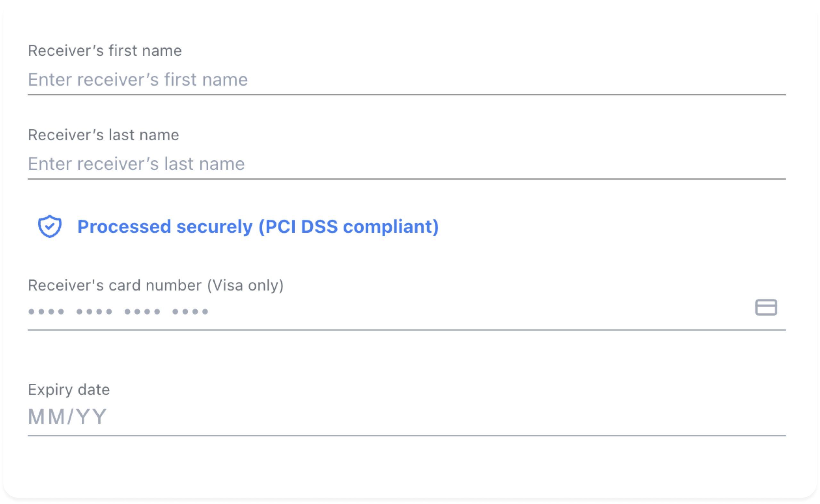The image size is (820, 504).
Task: Click the "Receiver's first name" label
Action: pos(105,51)
